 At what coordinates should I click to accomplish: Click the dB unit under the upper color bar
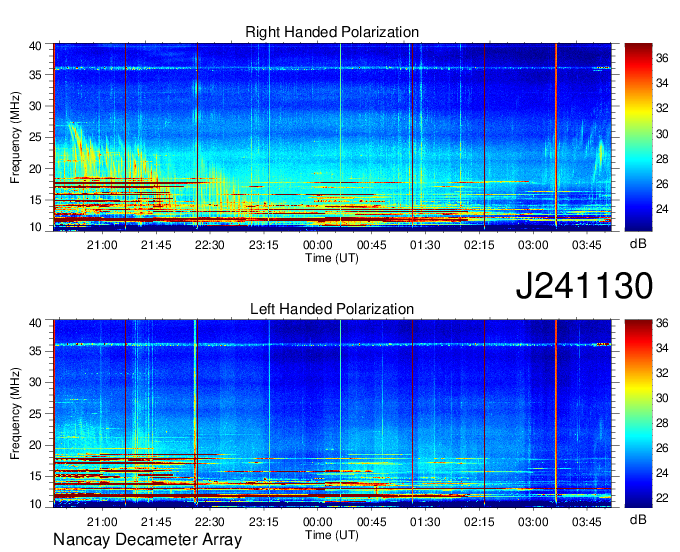[x=638, y=244]
